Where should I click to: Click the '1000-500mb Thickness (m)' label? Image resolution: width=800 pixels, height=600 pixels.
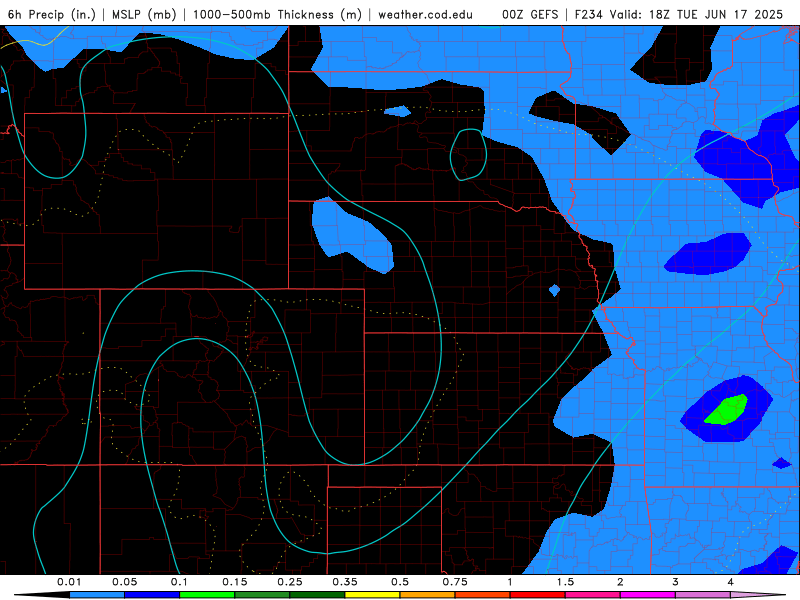[x=277, y=14]
